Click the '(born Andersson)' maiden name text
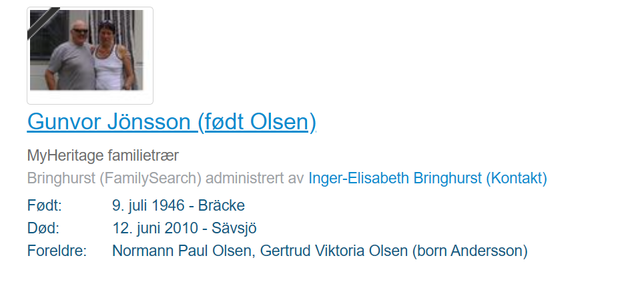This screenshot has width=644, height=282. 470,251
